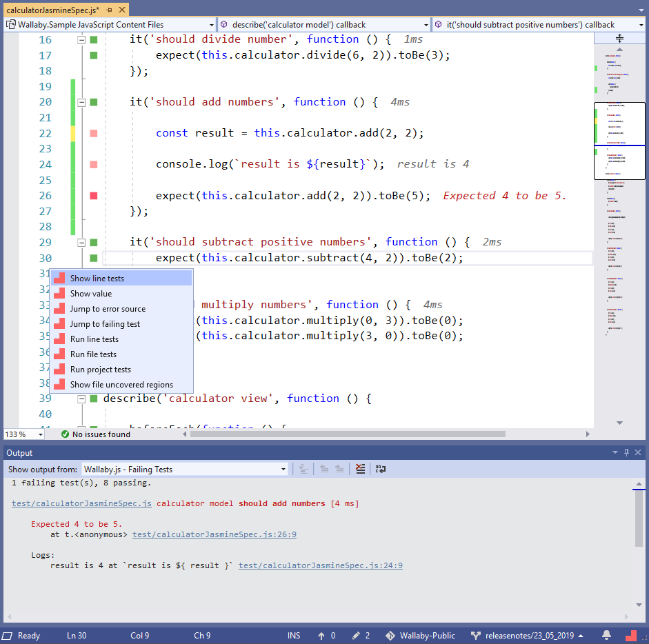
Task: Collapse the 'should subtract' block at line 29
Action: point(81,243)
